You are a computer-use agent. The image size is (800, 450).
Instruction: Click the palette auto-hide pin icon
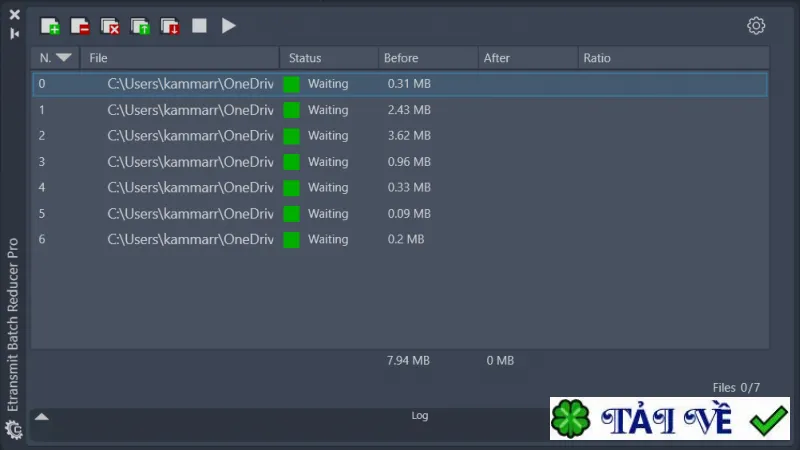[x=15, y=34]
